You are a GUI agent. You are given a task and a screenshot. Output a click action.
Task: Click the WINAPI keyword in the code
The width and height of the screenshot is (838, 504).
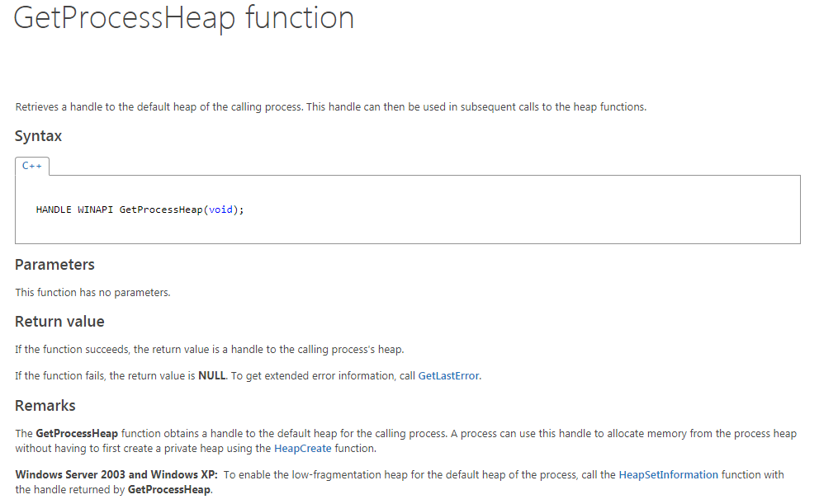click(x=97, y=210)
